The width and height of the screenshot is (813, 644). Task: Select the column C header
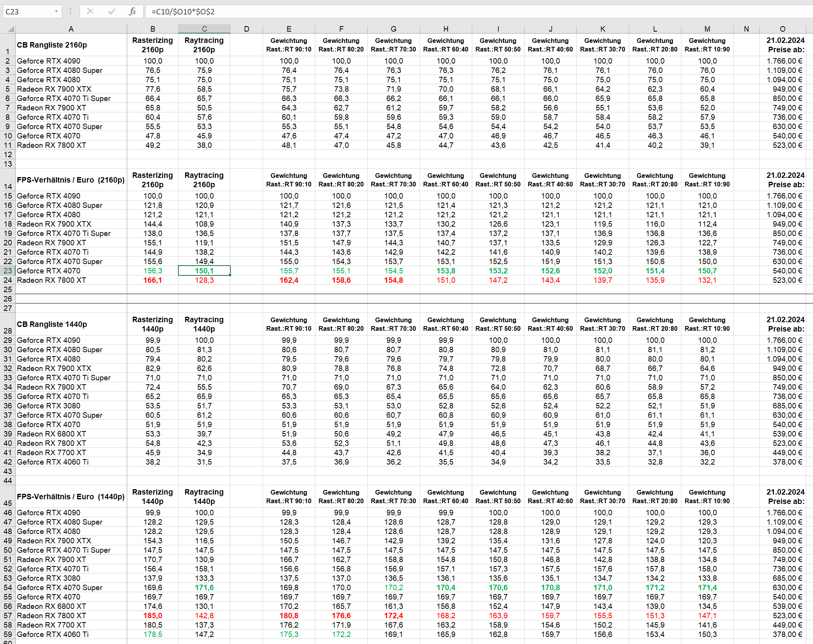coord(204,29)
